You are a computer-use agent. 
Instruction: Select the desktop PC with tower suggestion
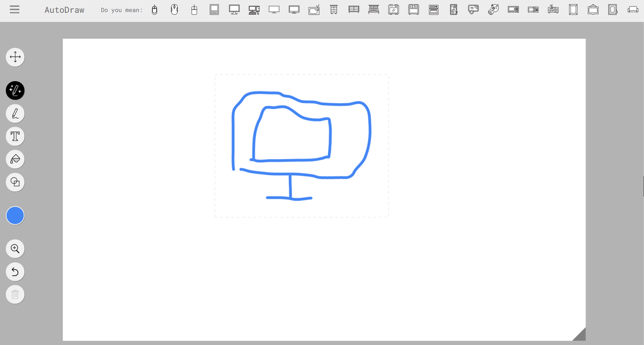[x=254, y=10]
